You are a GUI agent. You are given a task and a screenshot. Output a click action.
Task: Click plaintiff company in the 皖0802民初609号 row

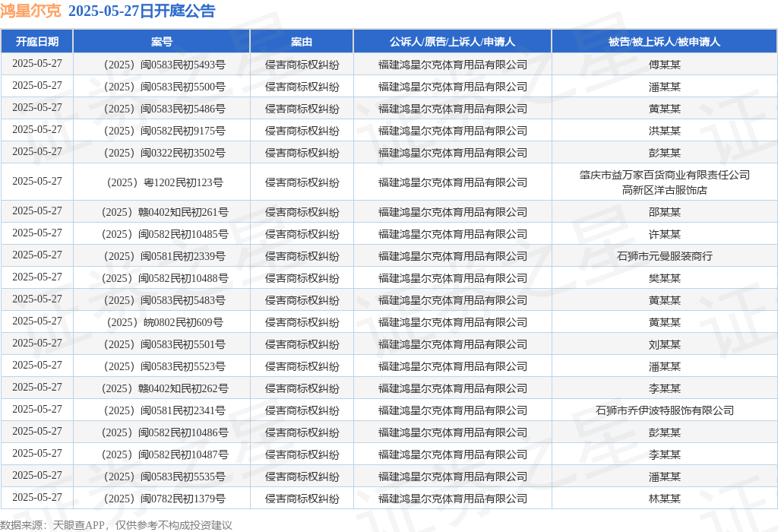pyautogui.click(x=453, y=322)
